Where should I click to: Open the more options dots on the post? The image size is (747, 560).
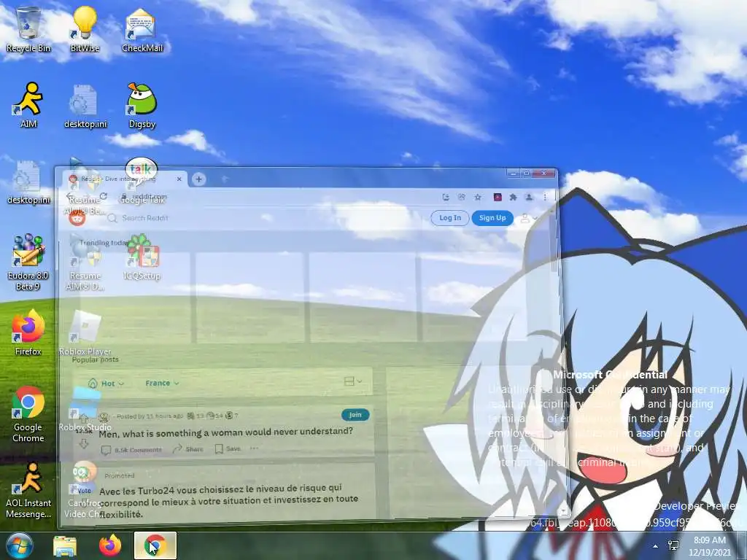pos(255,448)
